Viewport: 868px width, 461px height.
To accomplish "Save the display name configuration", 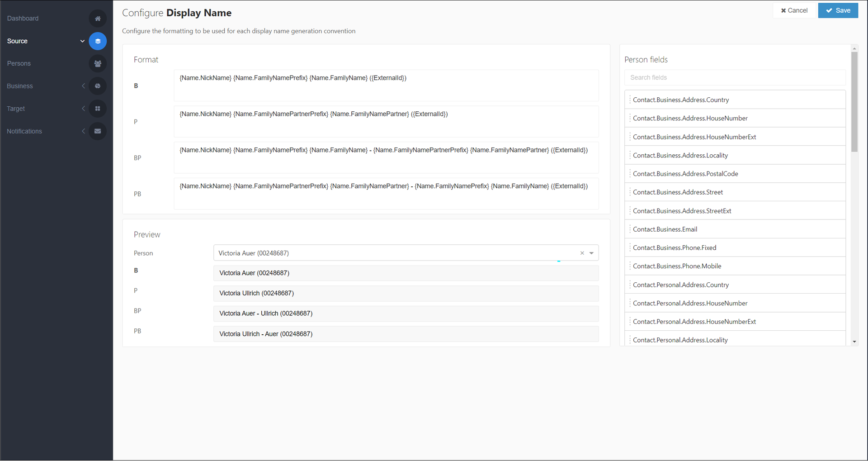I will 838,10.
